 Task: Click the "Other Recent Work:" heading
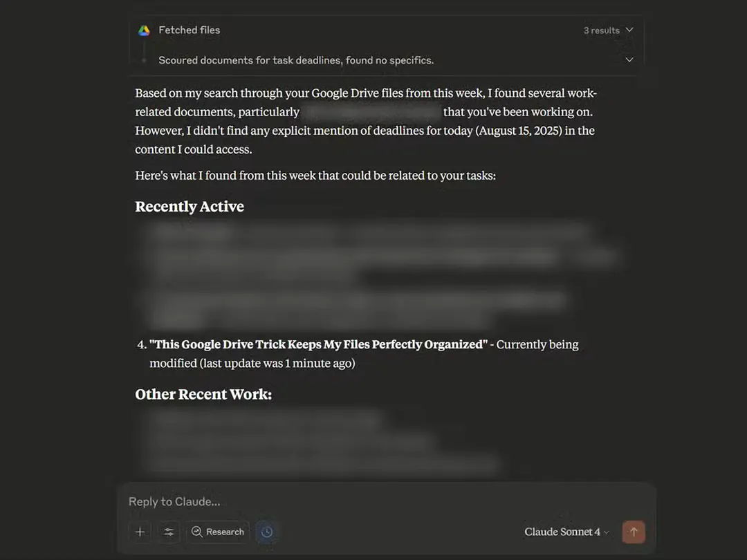click(203, 394)
